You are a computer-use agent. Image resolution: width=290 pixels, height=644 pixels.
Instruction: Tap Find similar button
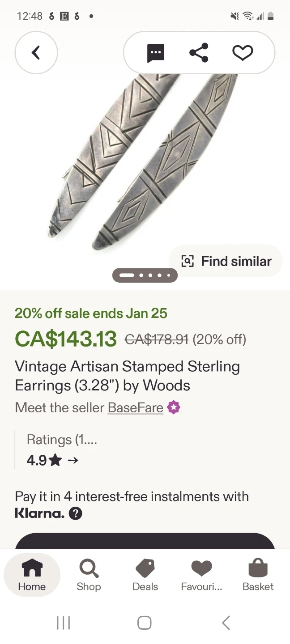pos(226,261)
